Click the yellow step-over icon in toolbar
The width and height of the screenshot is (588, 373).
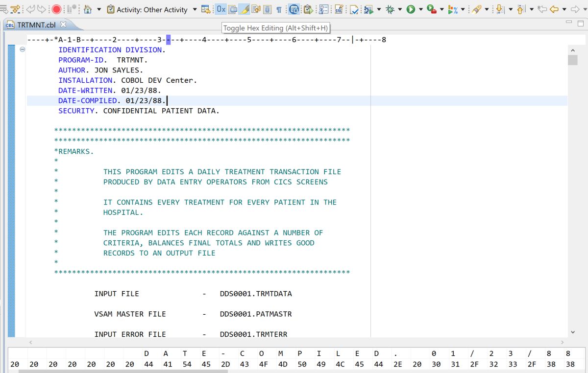click(16, 9)
